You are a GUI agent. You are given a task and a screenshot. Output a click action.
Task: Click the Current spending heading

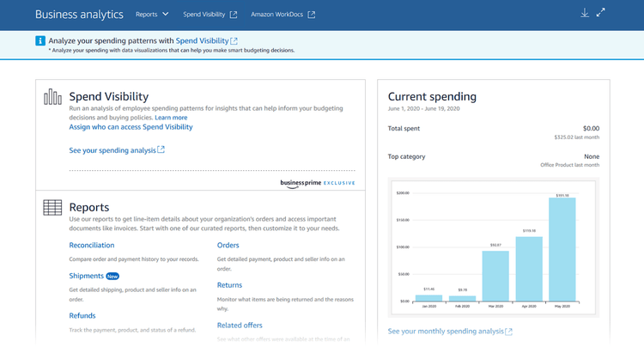432,96
